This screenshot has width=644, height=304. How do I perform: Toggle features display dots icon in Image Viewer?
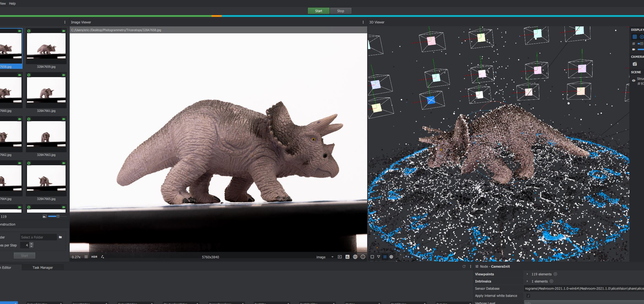(x=102, y=257)
